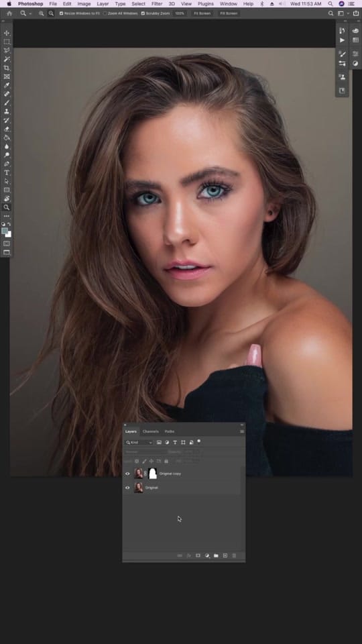Create a new group folder icon
The height and width of the screenshot is (644, 362).
point(216,555)
